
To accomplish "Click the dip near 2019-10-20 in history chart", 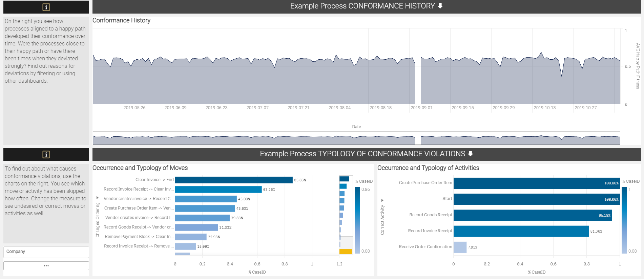I will (x=562, y=75).
